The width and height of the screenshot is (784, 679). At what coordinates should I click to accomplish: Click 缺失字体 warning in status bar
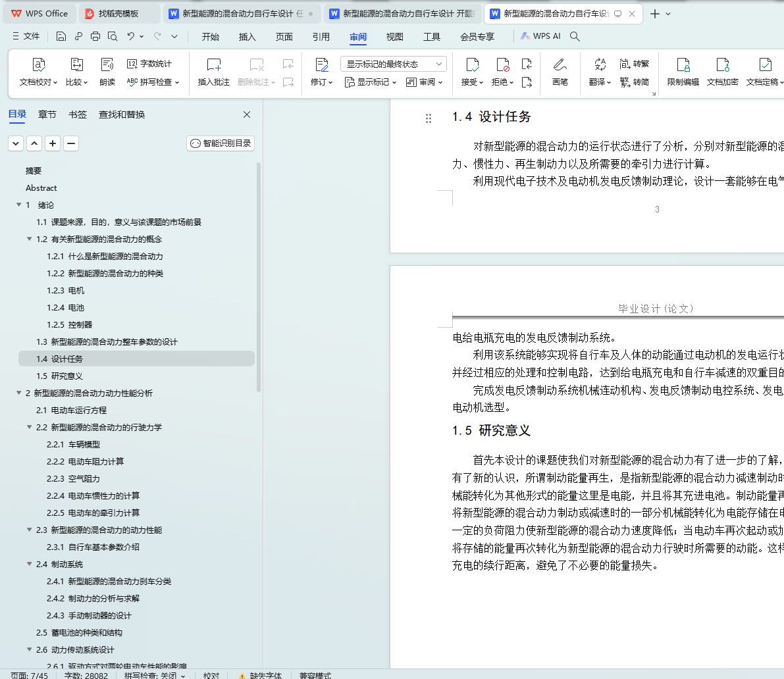[261, 675]
